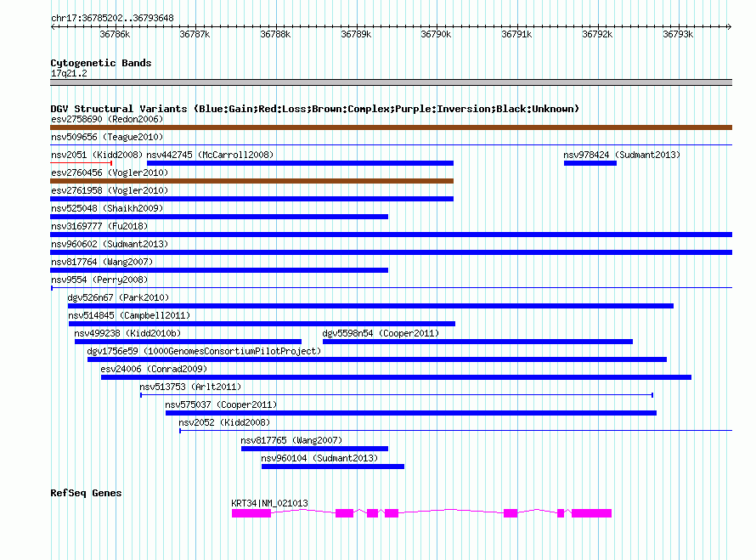Click the 36792k ruler tick label
The height and width of the screenshot is (560, 756).
pyautogui.click(x=597, y=34)
